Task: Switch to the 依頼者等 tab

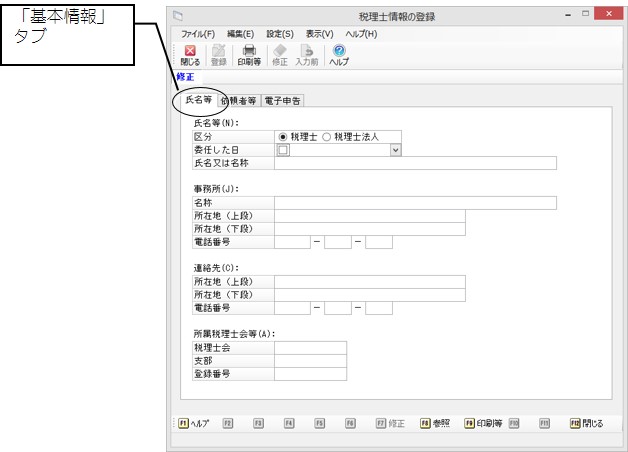Action: click(x=238, y=100)
